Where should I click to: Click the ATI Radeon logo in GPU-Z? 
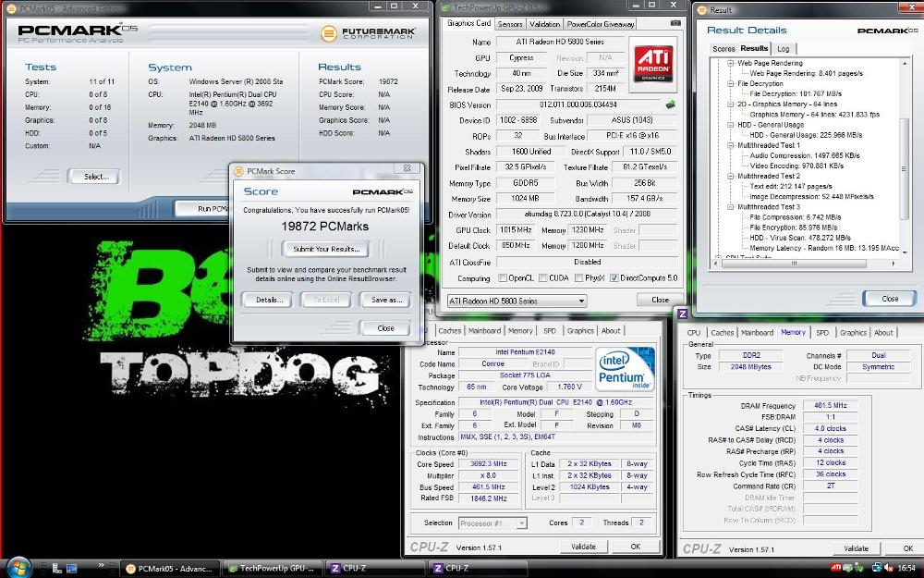tap(653, 65)
